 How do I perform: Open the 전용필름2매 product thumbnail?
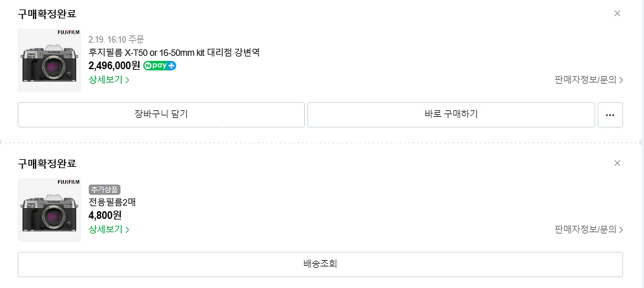click(x=49, y=210)
